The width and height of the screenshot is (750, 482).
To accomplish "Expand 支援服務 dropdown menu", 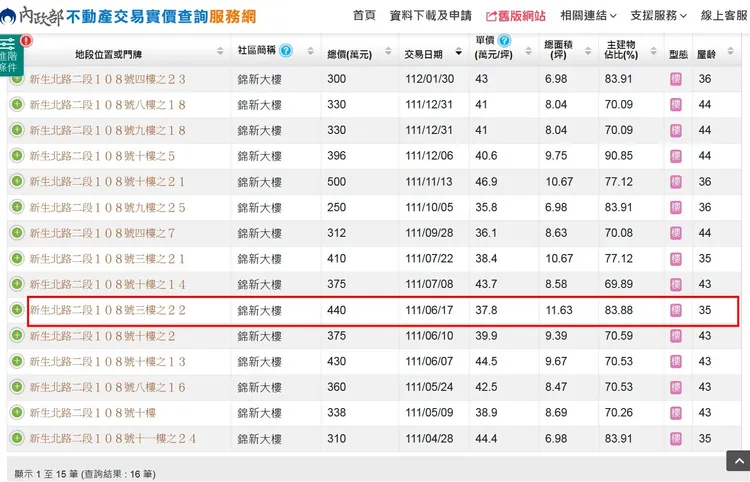I will click(658, 16).
